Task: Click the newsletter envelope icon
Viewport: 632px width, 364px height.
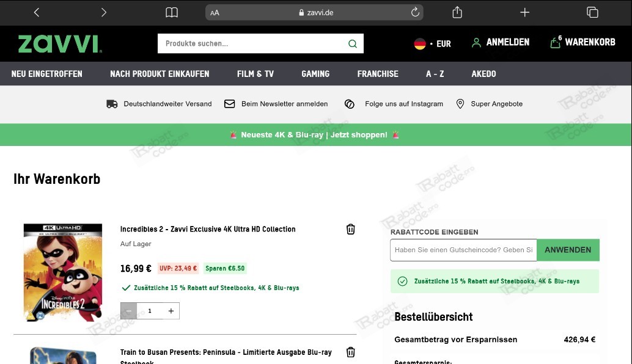Action: click(x=229, y=104)
